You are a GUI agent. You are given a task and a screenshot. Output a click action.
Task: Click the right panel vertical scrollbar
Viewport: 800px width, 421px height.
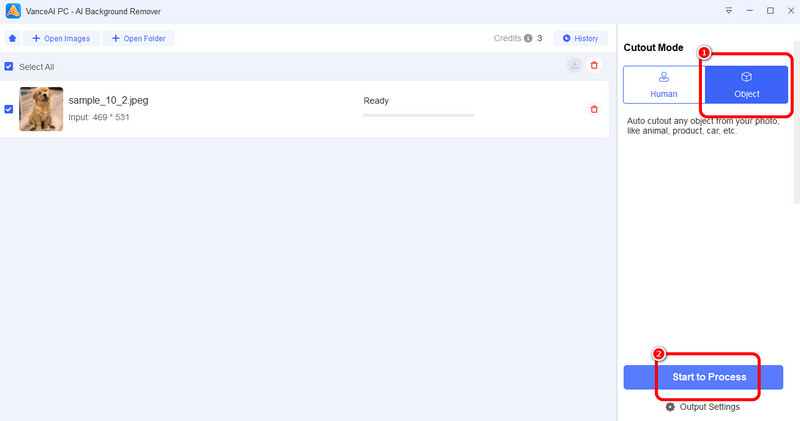795,120
